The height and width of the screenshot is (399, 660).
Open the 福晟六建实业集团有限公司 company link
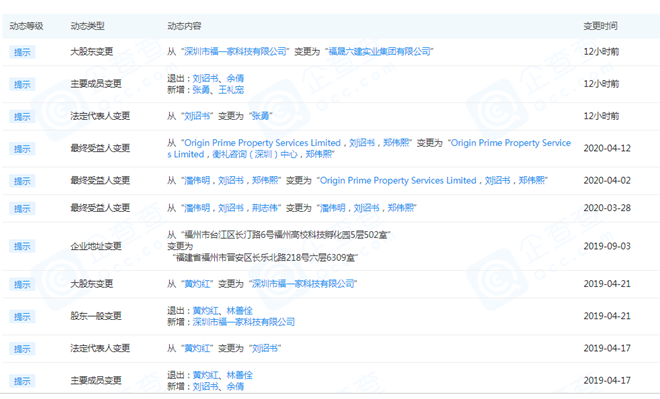[380, 51]
